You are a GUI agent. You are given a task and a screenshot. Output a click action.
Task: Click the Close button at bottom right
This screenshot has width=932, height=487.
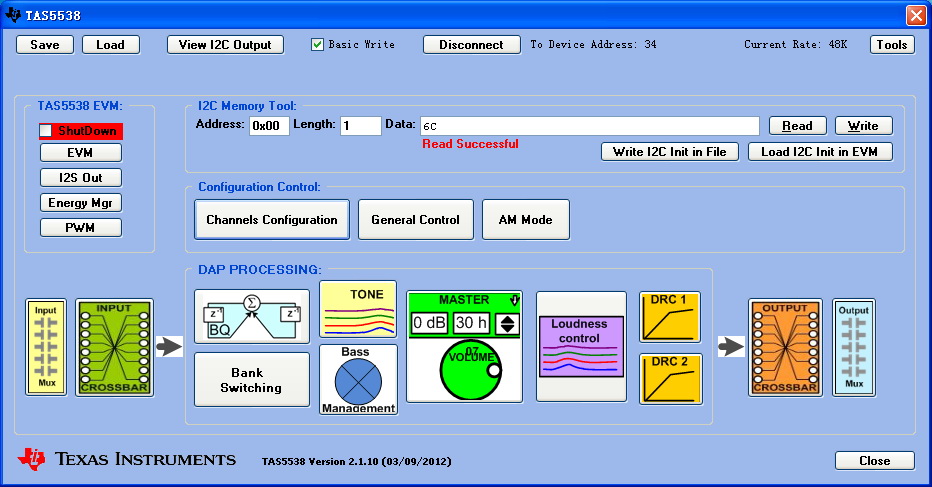click(x=874, y=461)
